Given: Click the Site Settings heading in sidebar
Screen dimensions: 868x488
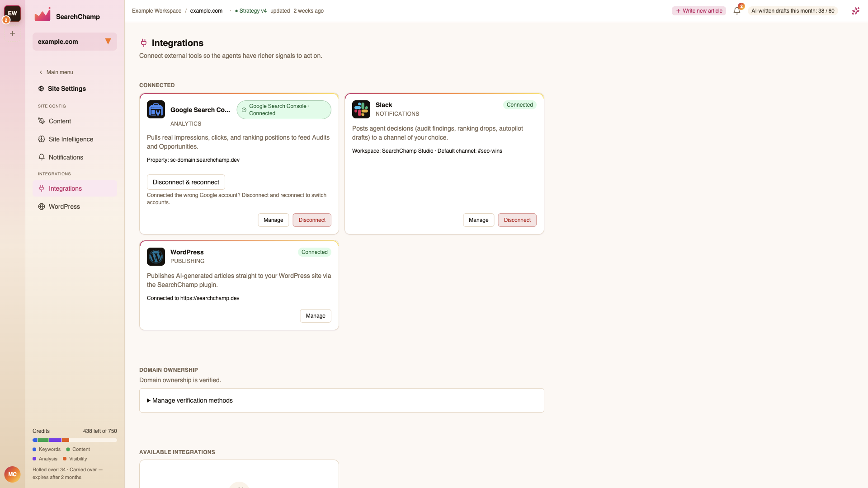Looking at the screenshot, I should coord(67,89).
